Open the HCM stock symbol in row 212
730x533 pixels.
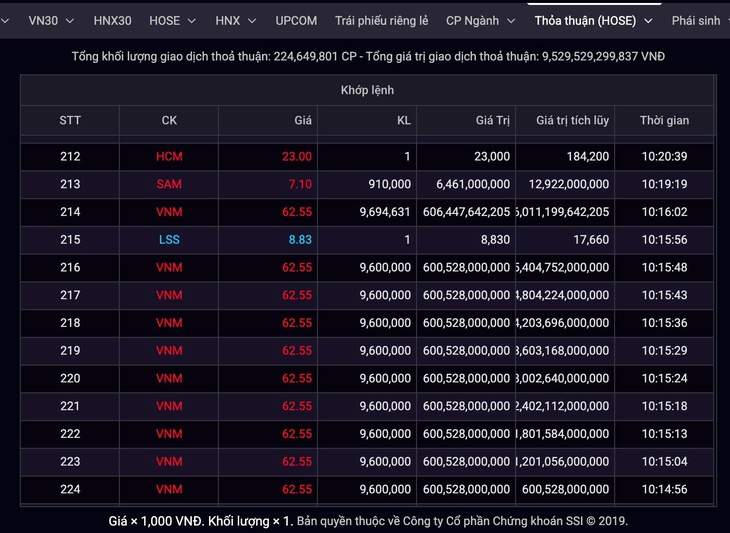tap(169, 156)
